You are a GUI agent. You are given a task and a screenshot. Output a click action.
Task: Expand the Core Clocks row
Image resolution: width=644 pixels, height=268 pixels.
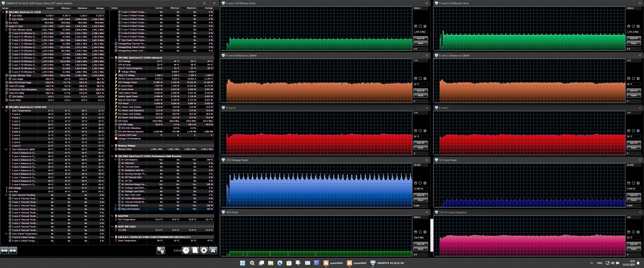tap(6, 19)
